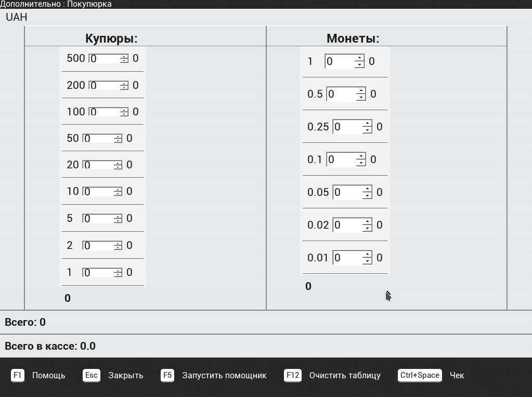Viewport: 532px width, 397px height.
Task: Increase the 0.25 coin count up arrow
Action: (367, 123)
